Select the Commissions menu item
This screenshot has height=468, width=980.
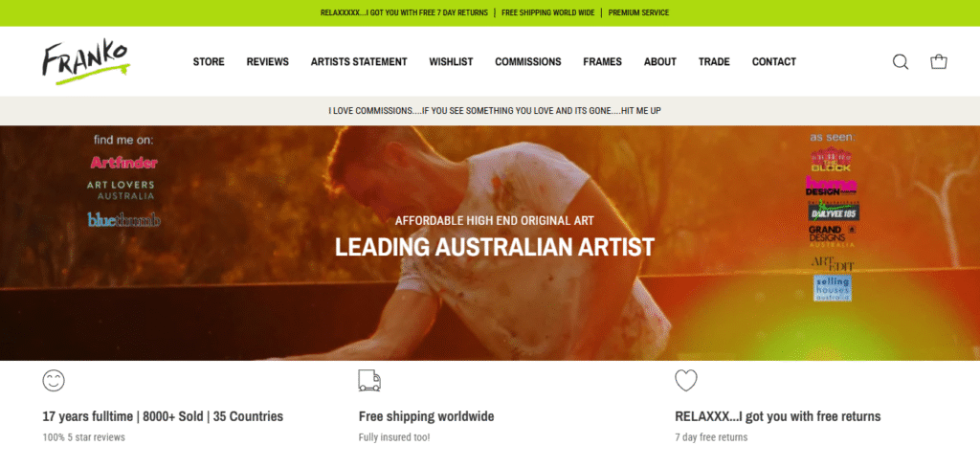coord(528,62)
